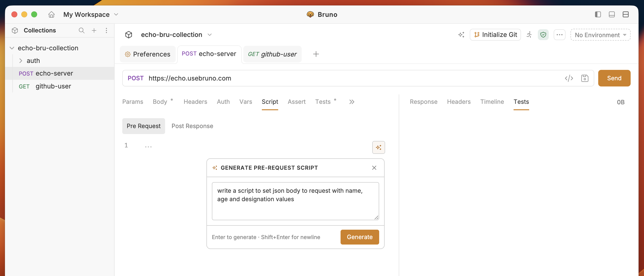The height and width of the screenshot is (276, 644).
Task: Save the request with the disk icon
Action: point(585,78)
